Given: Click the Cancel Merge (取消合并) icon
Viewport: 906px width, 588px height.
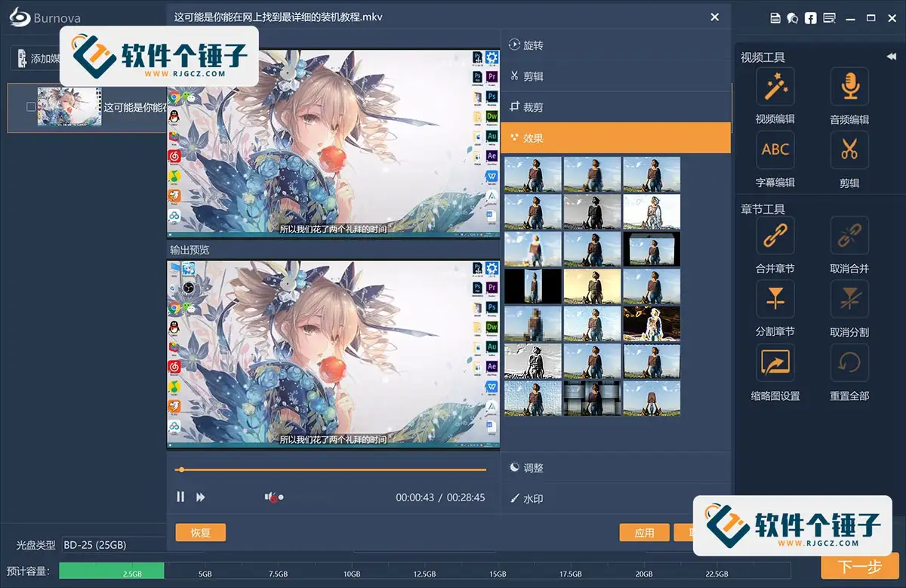Looking at the screenshot, I should tap(849, 236).
